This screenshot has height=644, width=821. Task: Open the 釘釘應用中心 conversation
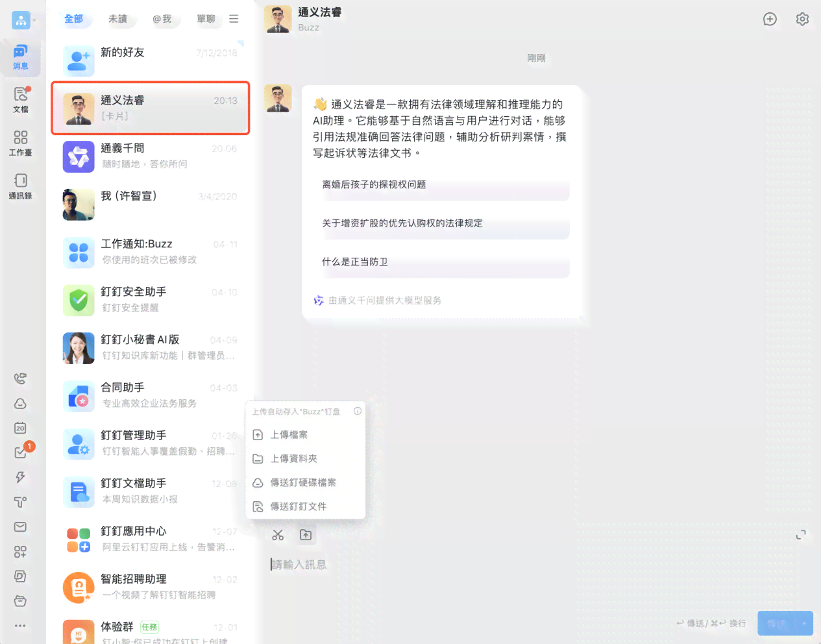(x=151, y=539)
